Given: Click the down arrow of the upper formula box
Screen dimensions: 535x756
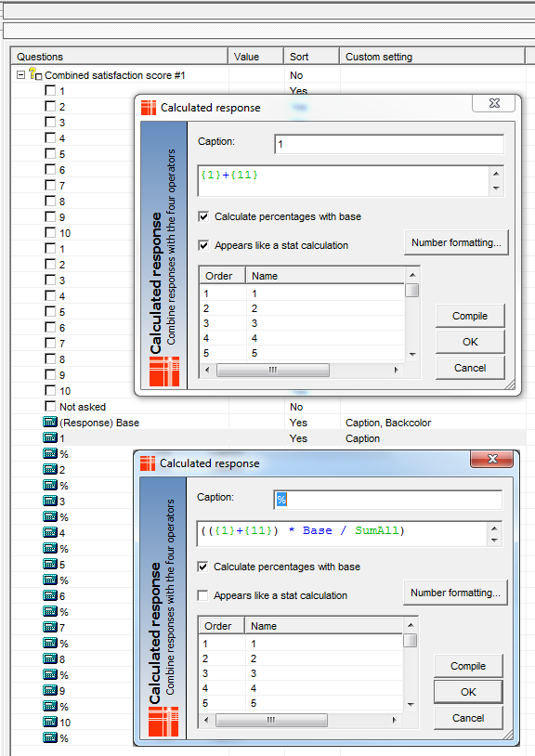Looking at the screenshot, I should (x=496, y=189).
